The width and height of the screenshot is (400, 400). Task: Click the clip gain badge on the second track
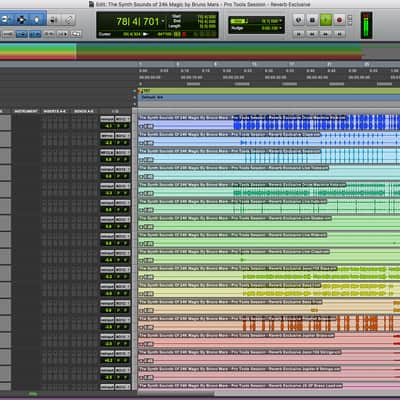147,143
